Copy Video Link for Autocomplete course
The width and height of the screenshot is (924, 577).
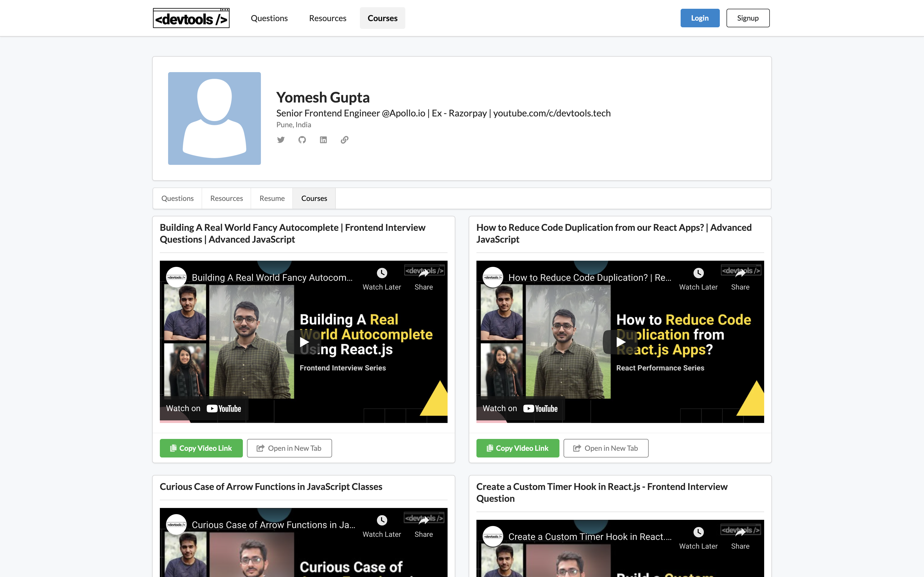click(x=201, y=448)
